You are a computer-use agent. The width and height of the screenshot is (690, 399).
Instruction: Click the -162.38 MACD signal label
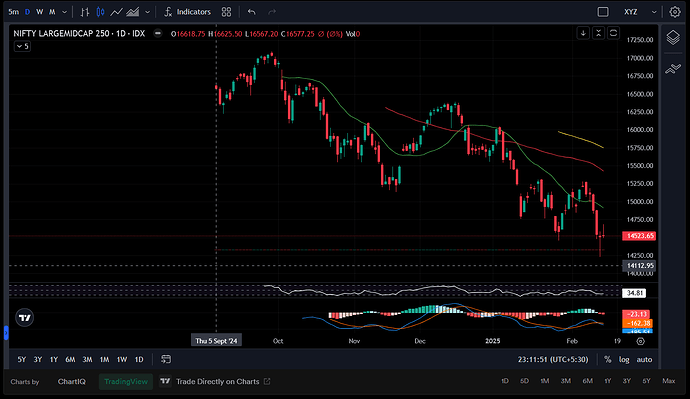point(637,323)
